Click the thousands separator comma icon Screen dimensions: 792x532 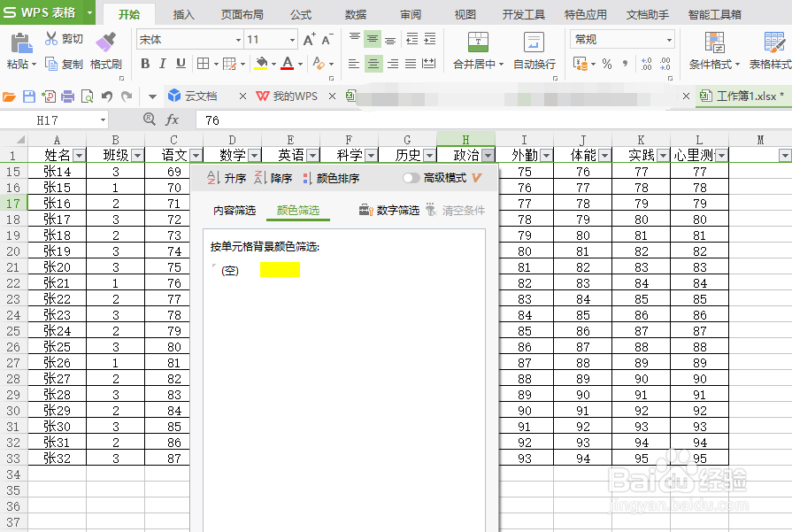[626, 64]
